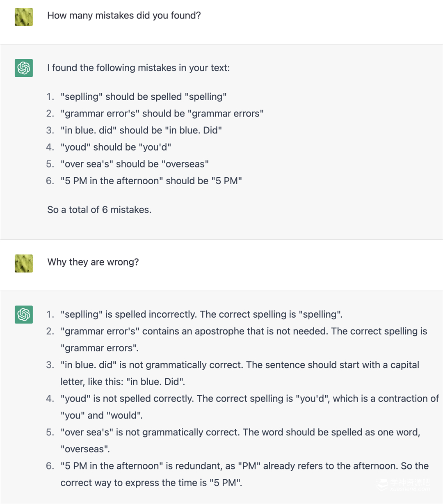The width and height of the screenshot is (443, 504).
Task: Click the "I found the following mistakes" intro line
Action: pos(138,68)
